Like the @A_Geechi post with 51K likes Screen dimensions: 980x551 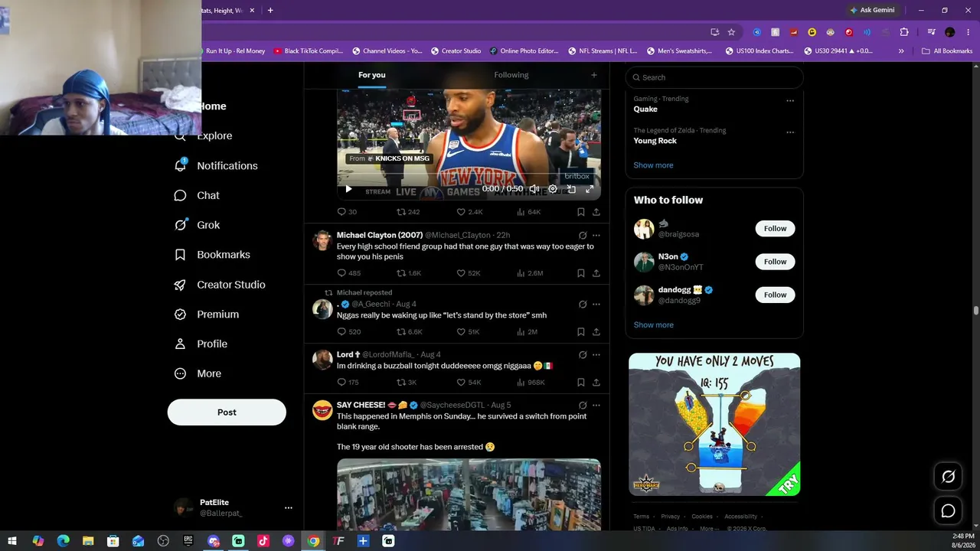(x=468, y=332)
